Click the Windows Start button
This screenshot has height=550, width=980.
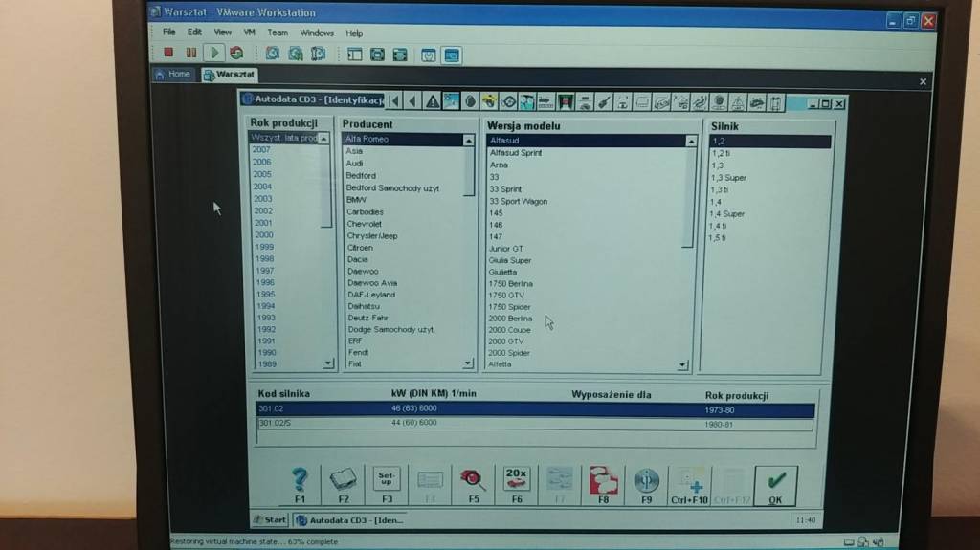269,519
